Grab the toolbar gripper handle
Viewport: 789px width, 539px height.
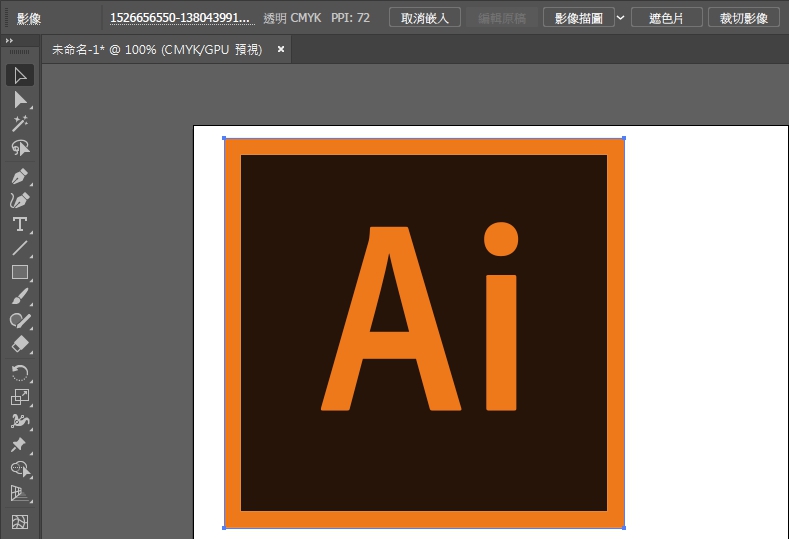tap(20, 52)
